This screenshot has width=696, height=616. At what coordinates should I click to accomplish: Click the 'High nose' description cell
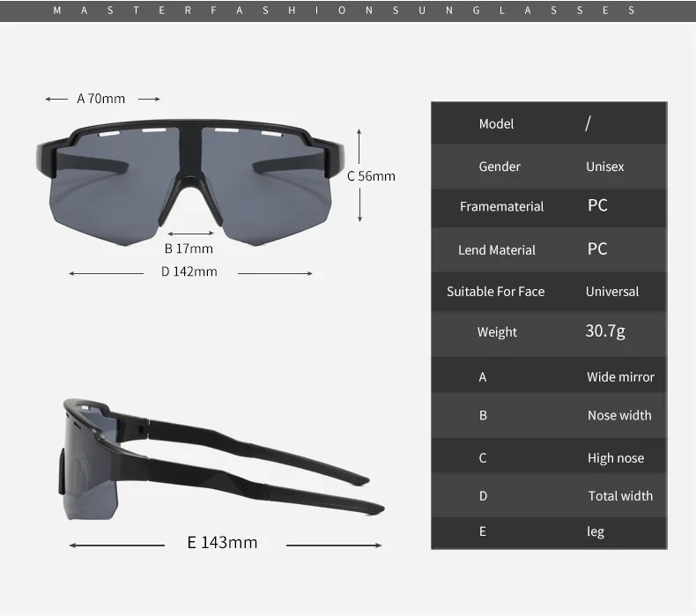click(615, 458)
